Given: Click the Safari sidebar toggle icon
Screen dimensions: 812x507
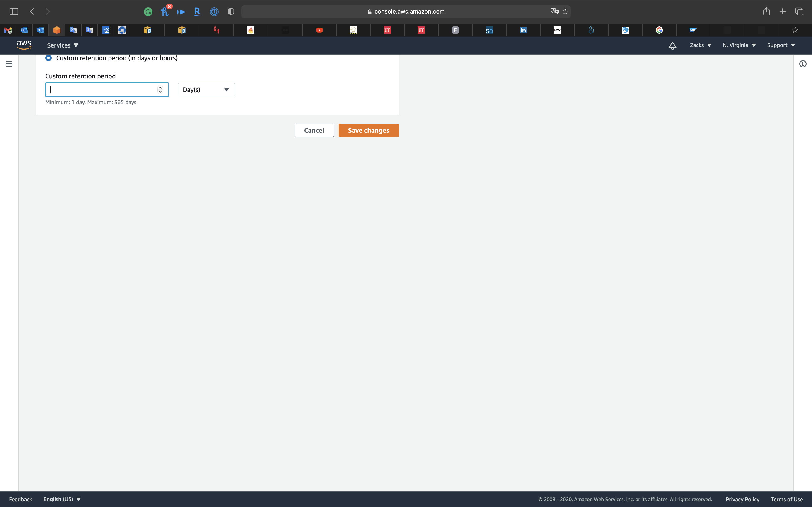Looking at the screenshot, I should tap(14, 12).
